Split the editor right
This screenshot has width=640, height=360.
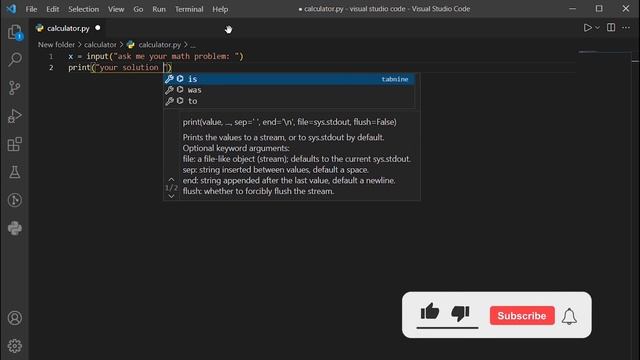pos(611,28)
